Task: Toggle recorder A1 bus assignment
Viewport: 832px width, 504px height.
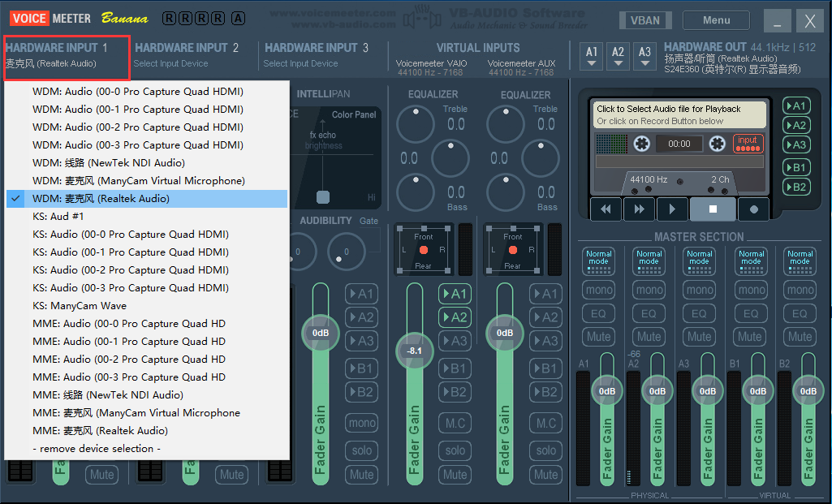Action: [x=796, y=106]
